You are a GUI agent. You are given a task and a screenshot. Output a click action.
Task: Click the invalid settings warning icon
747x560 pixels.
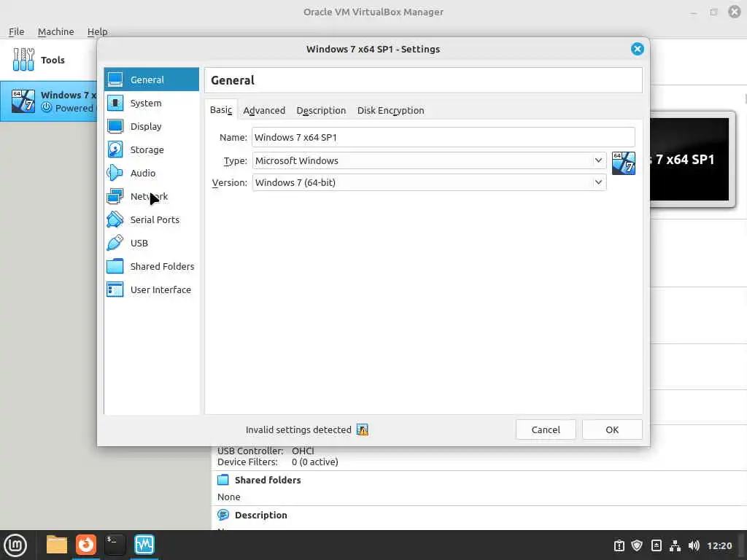[363, 429]
